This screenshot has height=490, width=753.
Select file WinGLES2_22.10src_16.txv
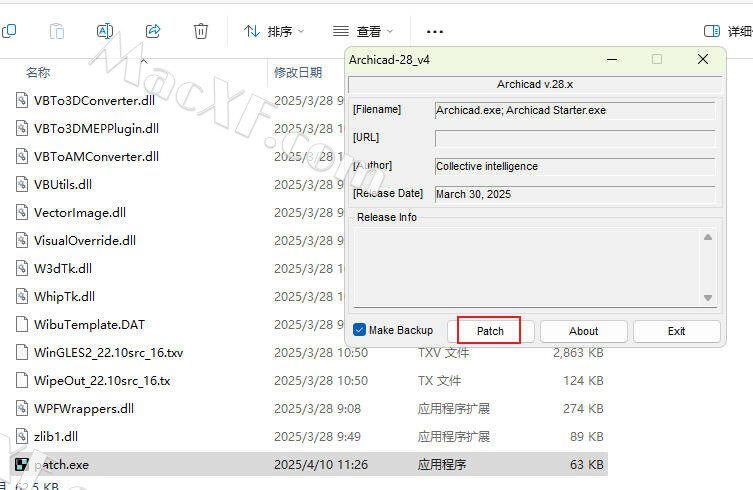pos(109,353)
